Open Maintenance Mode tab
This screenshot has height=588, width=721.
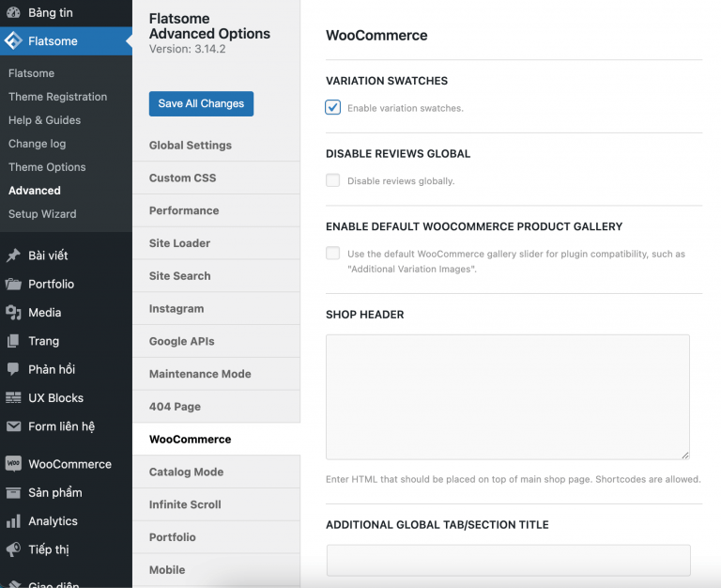[216, 374]
